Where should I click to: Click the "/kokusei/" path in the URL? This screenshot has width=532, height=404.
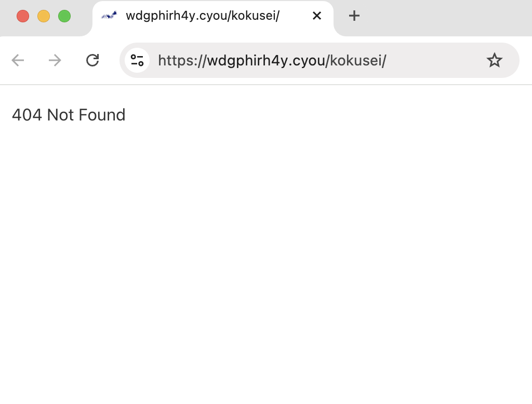[x=357, y=61]
